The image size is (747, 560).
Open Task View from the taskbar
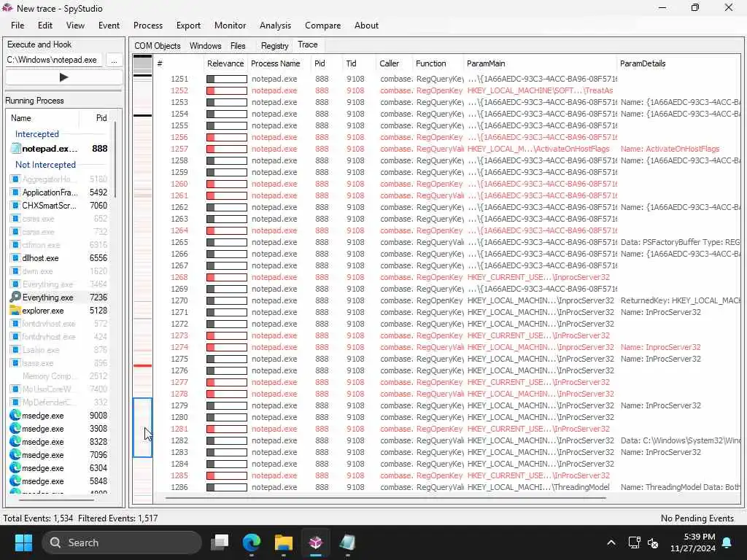(220, 542)
